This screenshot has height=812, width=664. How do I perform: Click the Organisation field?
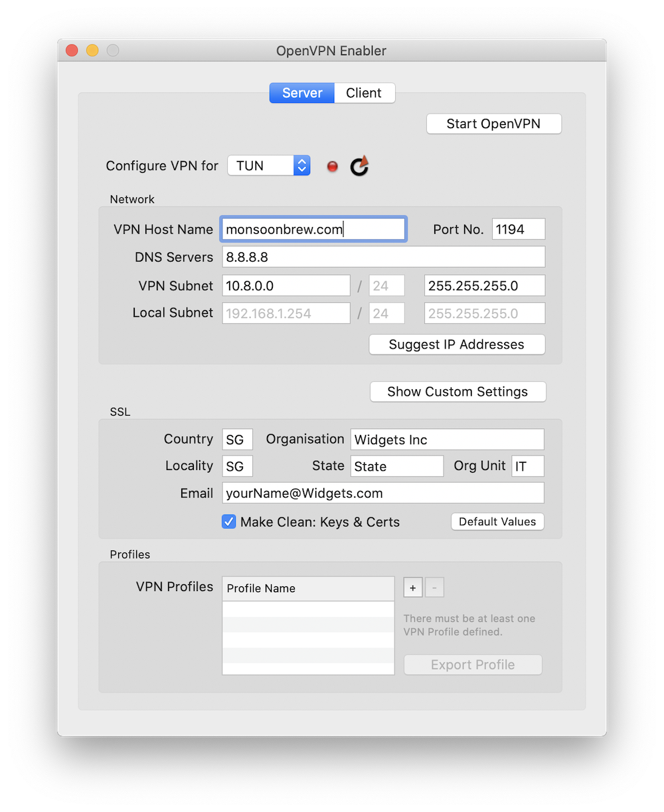[x=447, y=440]
